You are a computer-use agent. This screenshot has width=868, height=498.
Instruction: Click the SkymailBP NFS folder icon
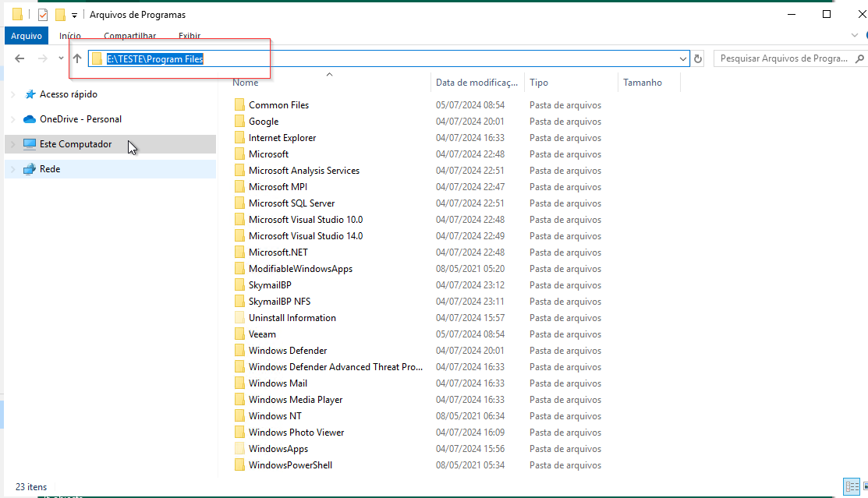(239, 301)
